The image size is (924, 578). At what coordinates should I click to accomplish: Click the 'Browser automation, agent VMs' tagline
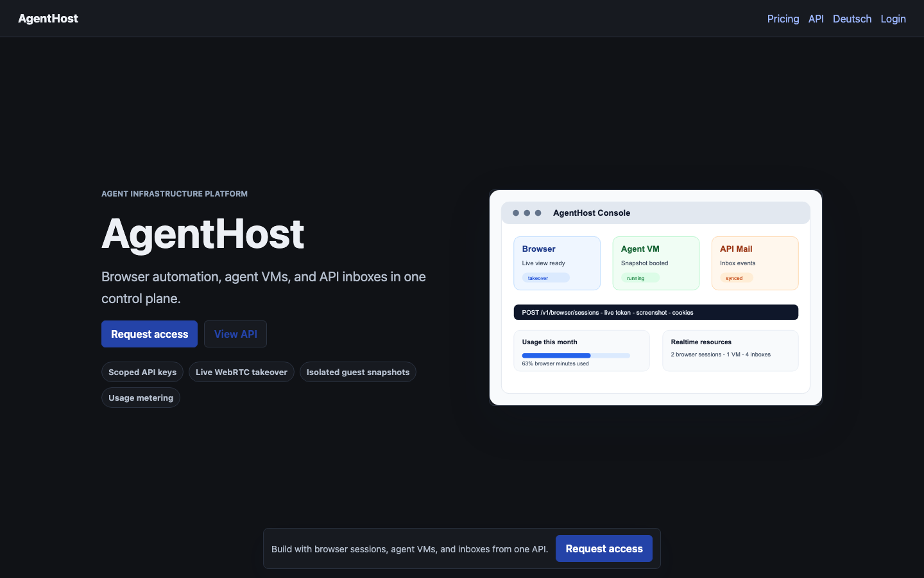[x=264, y=288]
